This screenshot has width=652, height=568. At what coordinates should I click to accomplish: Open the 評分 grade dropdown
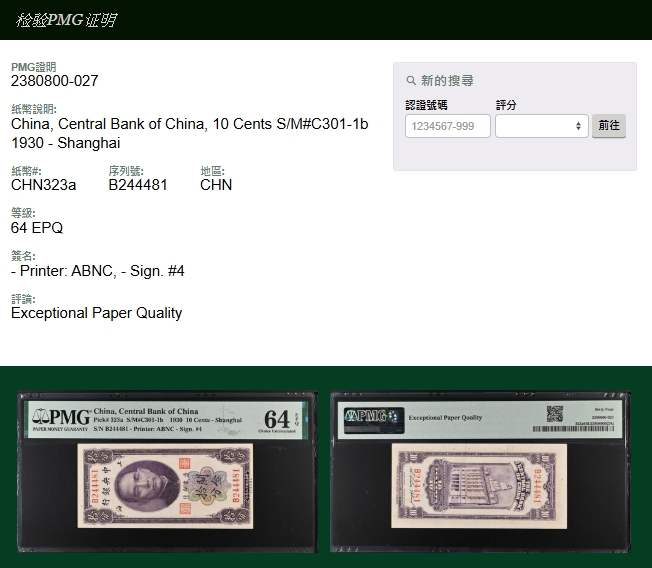point(541,126)
